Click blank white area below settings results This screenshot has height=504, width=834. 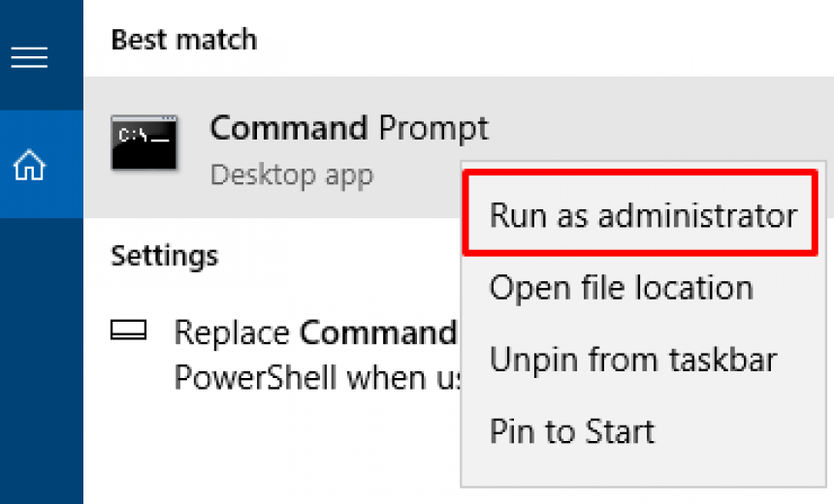tap(272, 452)
